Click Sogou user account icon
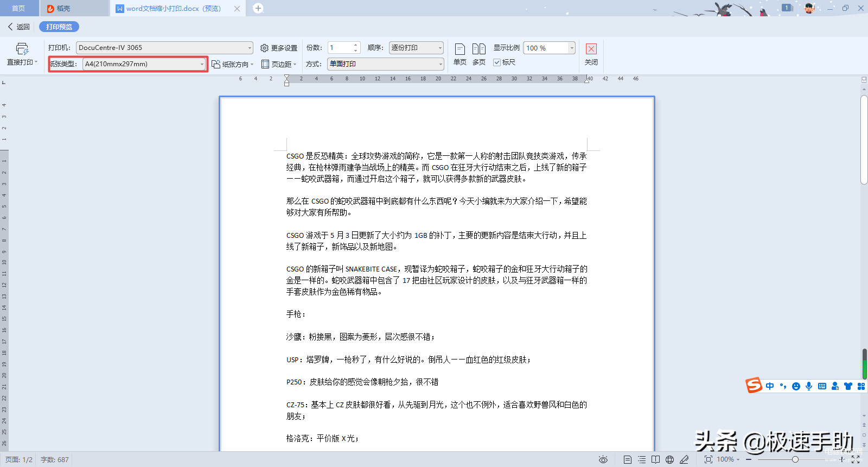Viewport: 868px width, 467px height. click(x=835, y=386)
